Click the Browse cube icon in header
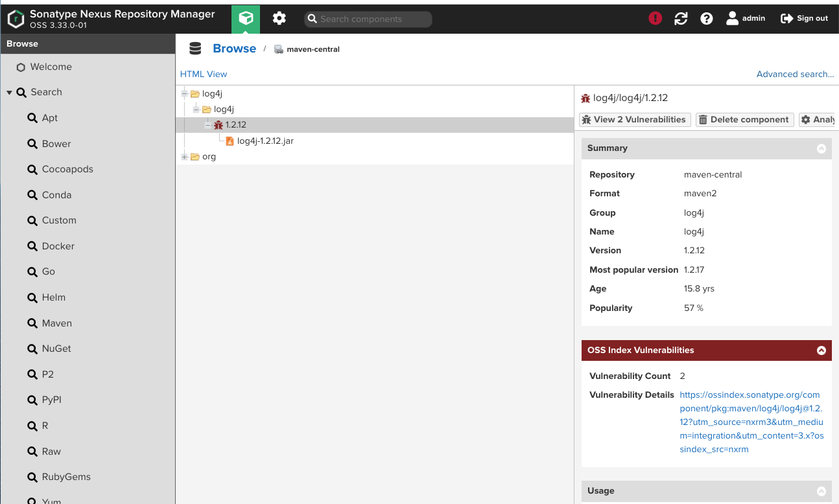 [x=246, y=19]
